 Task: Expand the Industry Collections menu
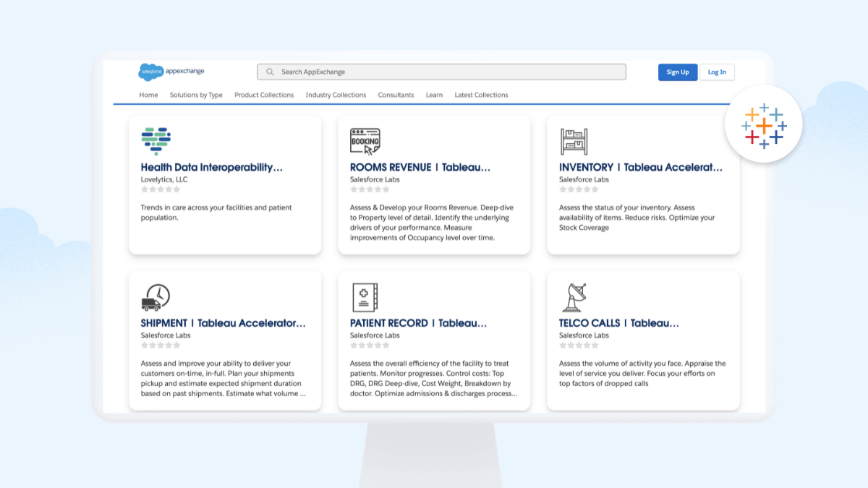tap(336, 95)
